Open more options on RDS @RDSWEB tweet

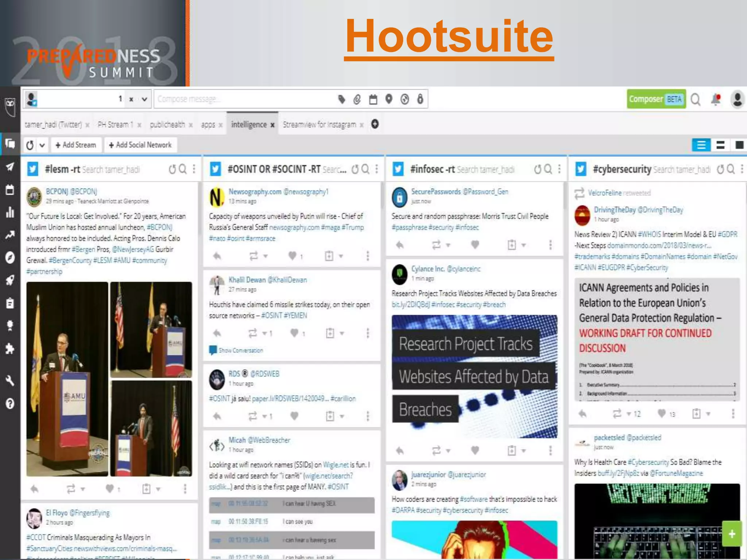pyautogui.click(x=368, y=416)
